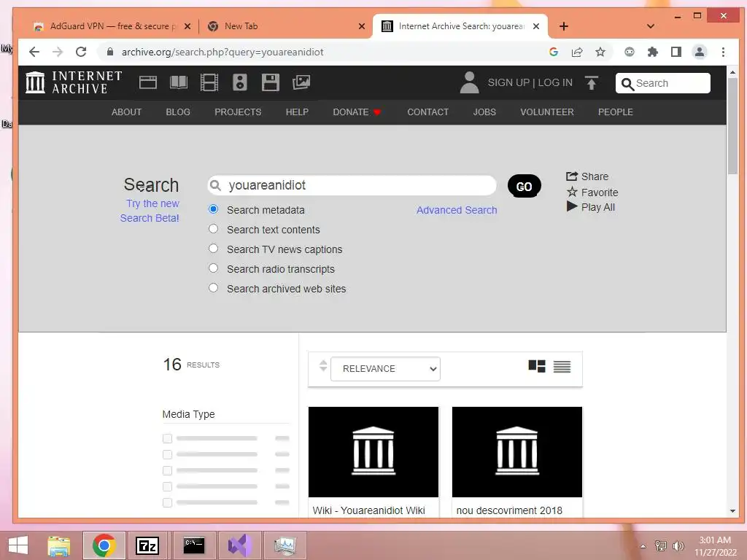The width and height of the screenshot is (747, 560).
Task: Open the Software floppy disk icon
Action: tap(270, 82)
